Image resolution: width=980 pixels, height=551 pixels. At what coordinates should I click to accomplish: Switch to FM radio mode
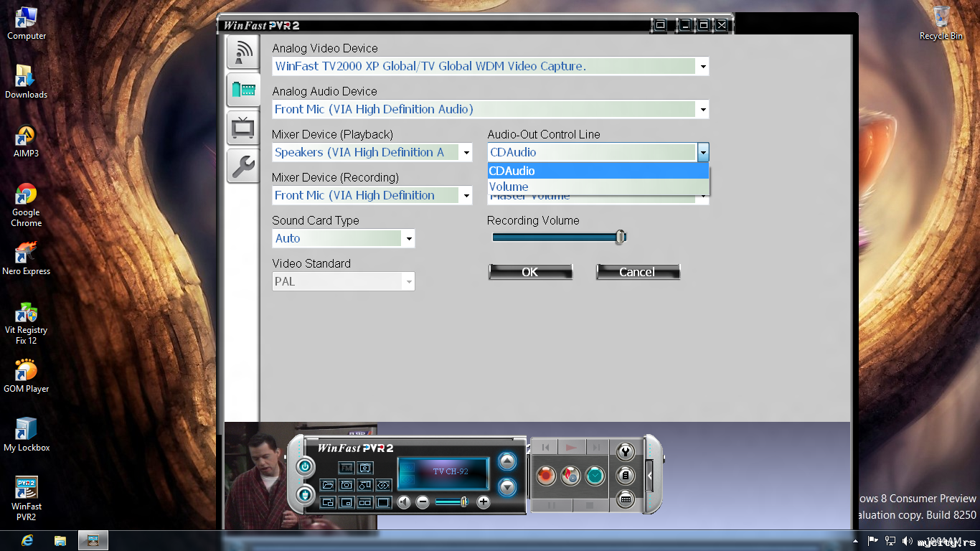pyautogui.click(x=346, y=468)
